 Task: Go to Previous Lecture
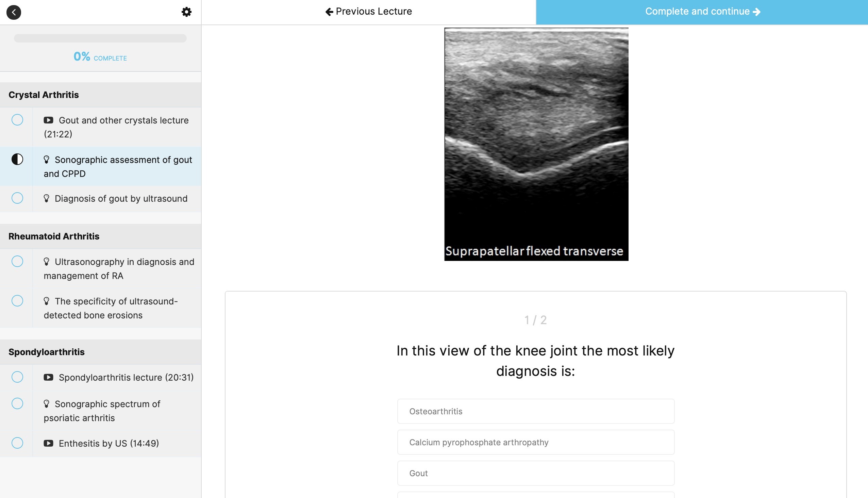[369, 12]
